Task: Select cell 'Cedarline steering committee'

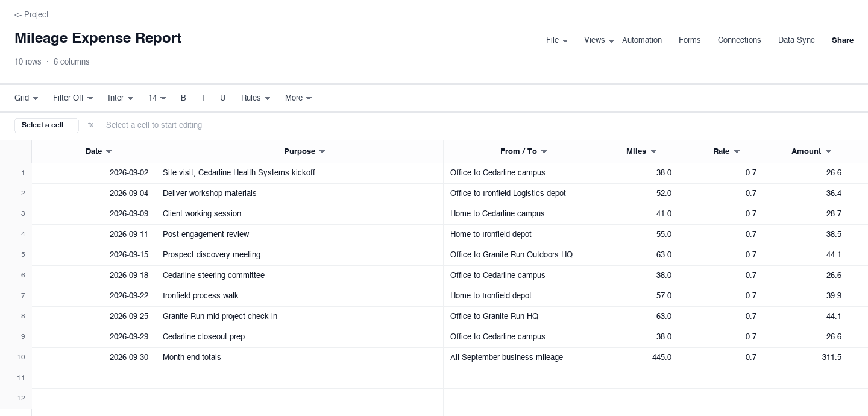Action: pyautogui.click(x=300, y=276)
